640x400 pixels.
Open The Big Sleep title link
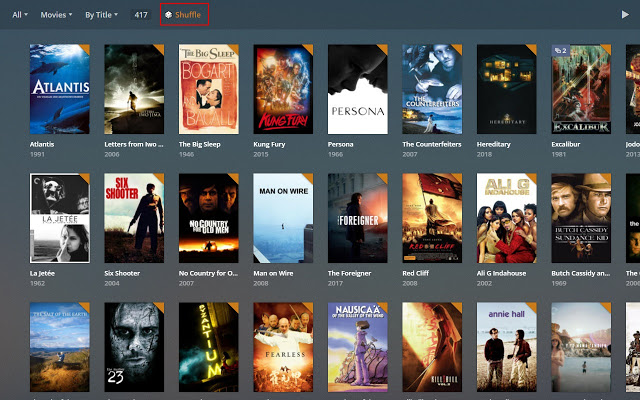click(x=200, y=144)
